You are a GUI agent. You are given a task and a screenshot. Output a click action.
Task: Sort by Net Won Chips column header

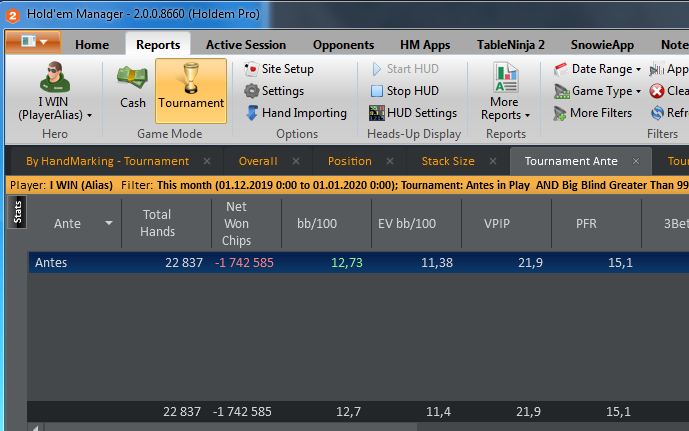[x=236, y=223]
